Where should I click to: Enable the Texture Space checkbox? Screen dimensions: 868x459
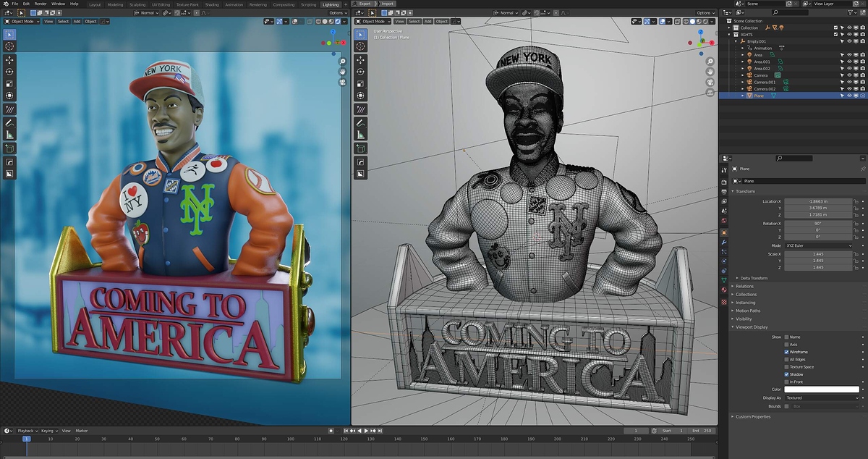point(787,367)
